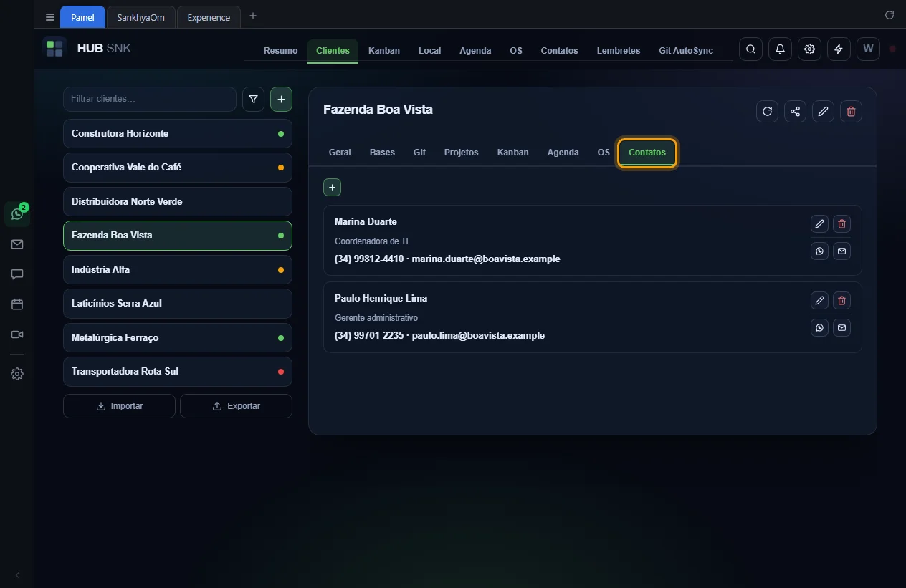Open the mail icon in left sidebar
906x588 pixels.
17,244
